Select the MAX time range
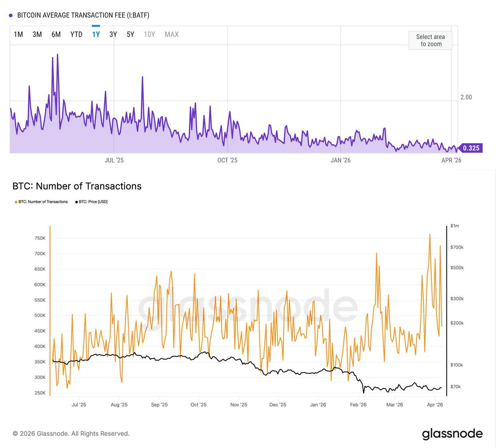496x448 pixels. [172, 34]
